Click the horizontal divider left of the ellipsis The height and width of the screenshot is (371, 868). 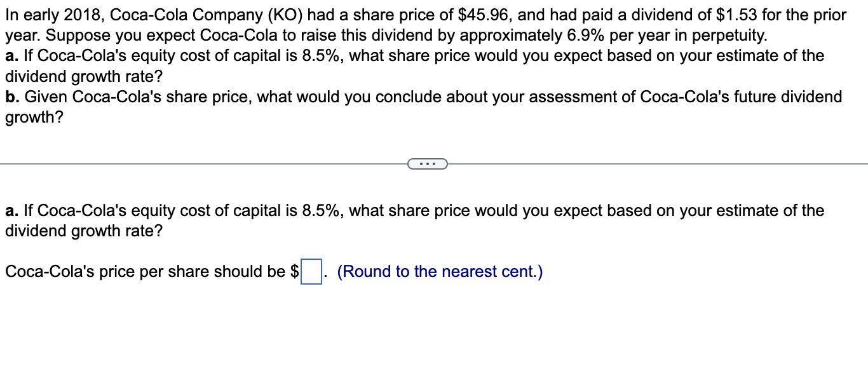pyautogui.click(x=204, y=165)
